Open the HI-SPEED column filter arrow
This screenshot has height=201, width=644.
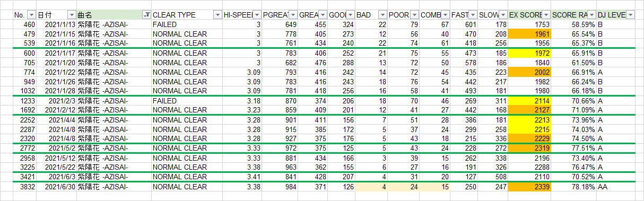pos(257,15)
